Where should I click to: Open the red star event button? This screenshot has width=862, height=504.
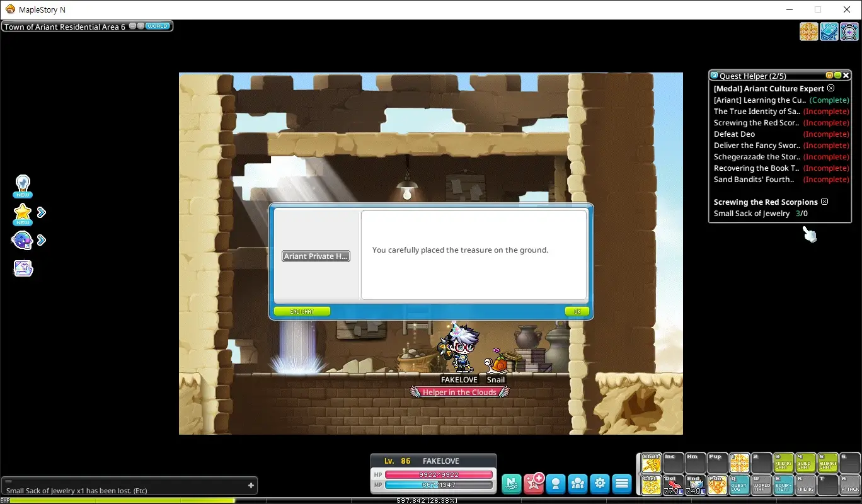[x=534, y=483]
